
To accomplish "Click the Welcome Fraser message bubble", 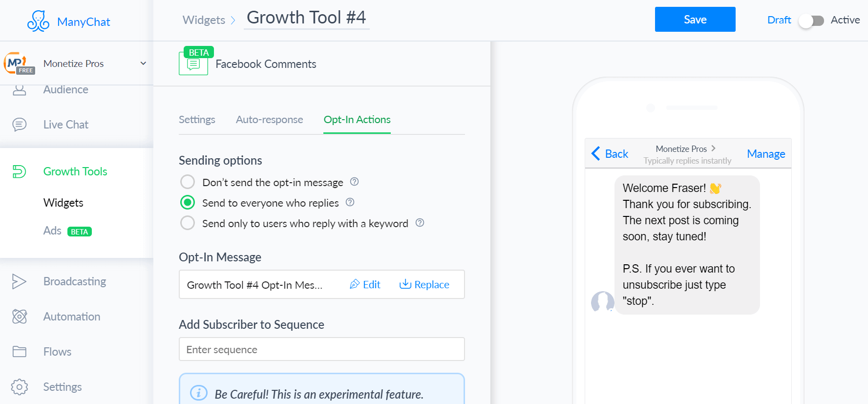I will (687, 245).
